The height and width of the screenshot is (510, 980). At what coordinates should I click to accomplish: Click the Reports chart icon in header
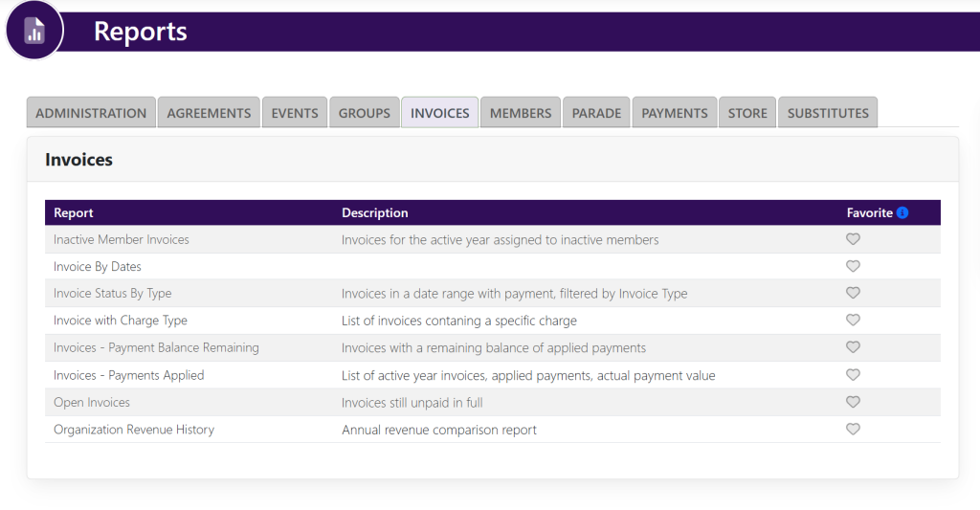[34, 31]
